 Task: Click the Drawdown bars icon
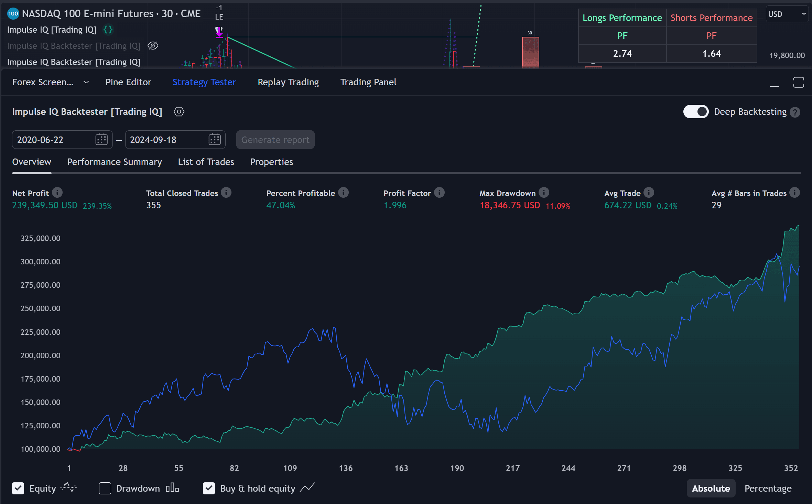[172, 488]
